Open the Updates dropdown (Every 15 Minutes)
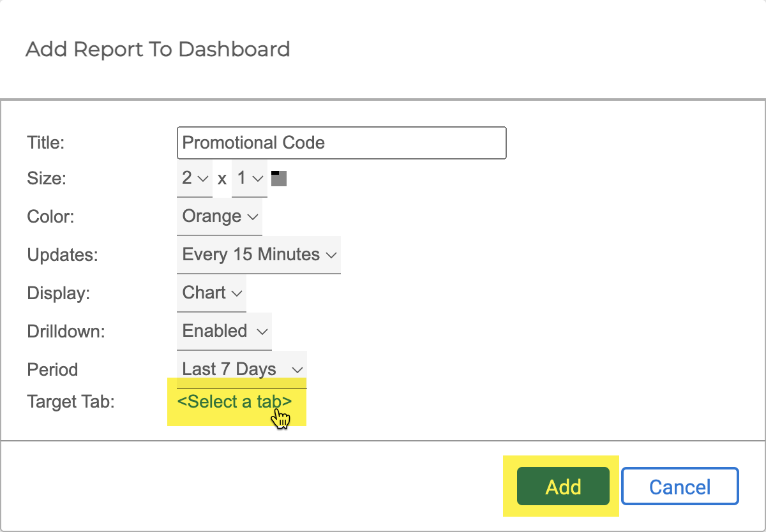This screenshot has height=532, width=766. click(x=258, y=255)
